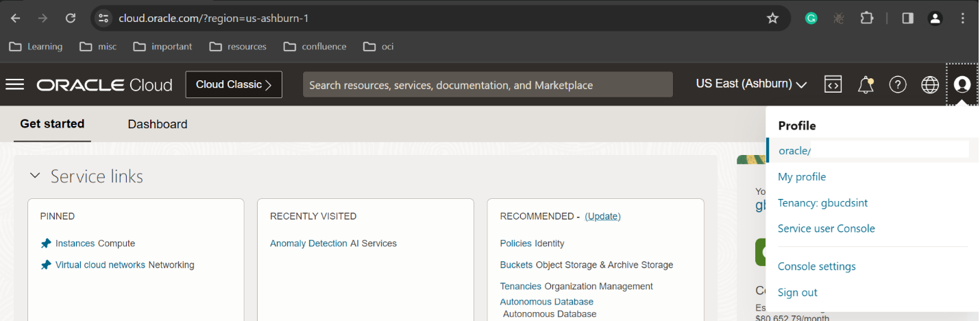
Task: Click the pin icon beside Instances
Action: [x=46, y=243]
